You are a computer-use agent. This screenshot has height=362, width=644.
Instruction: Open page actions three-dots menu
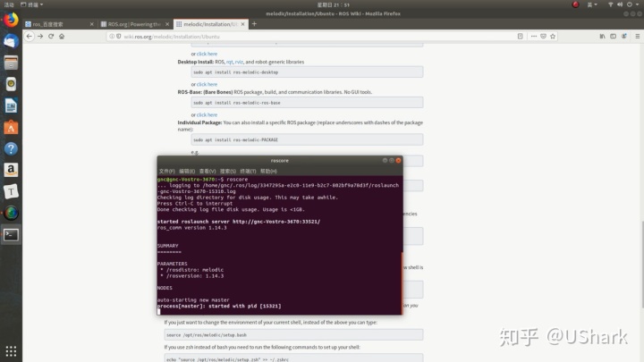point(533,36)
